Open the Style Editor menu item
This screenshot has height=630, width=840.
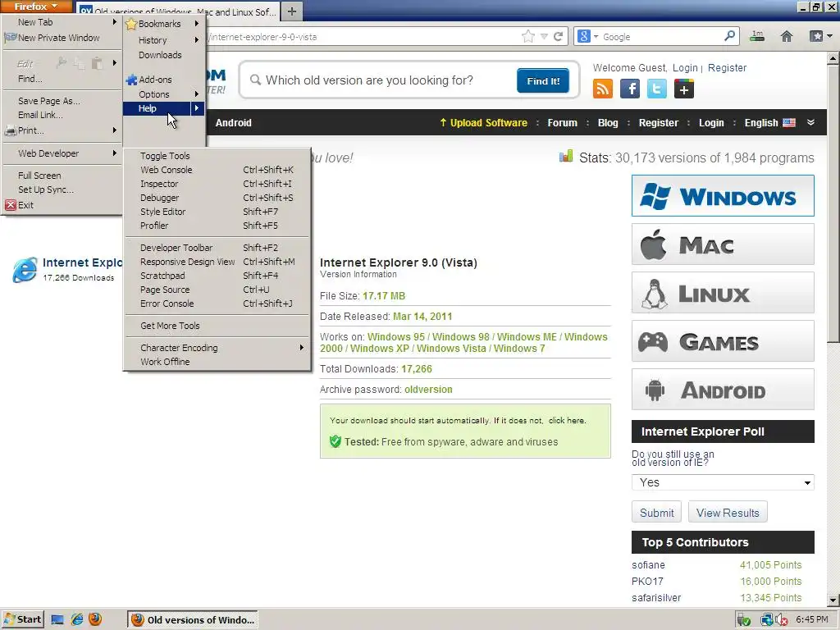pyautogui.click(x=217, y=212)
